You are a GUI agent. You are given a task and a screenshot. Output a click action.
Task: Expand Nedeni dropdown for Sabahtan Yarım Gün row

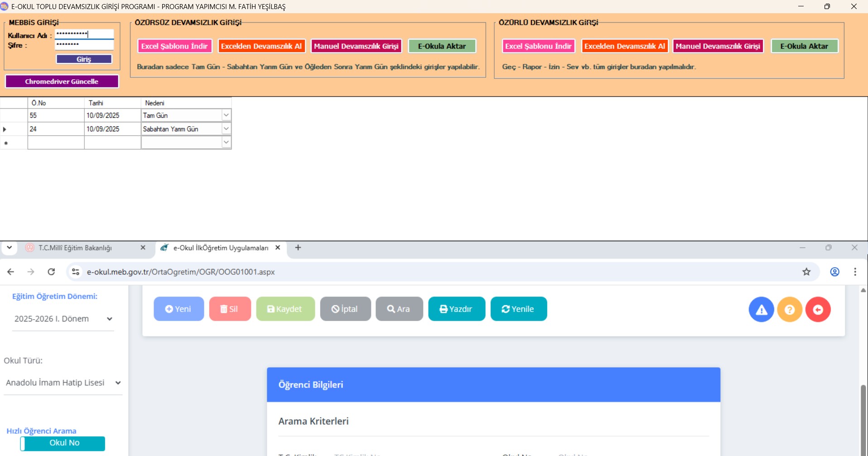(x=226, y=129)
